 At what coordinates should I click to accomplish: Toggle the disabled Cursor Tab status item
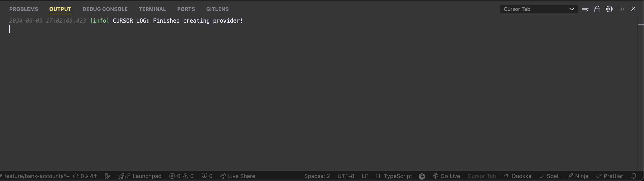point(482,176)
